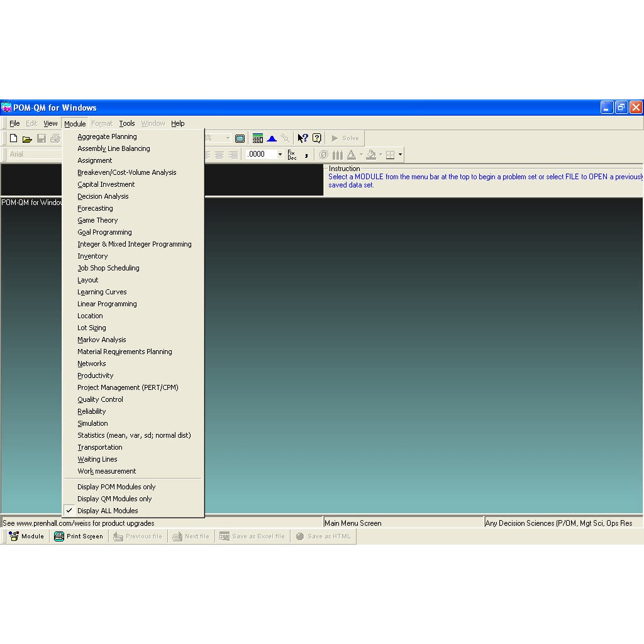This screenshot has width=644, height=644.
Task: Choose Inventory module
Action: click(x=133, y=256)
